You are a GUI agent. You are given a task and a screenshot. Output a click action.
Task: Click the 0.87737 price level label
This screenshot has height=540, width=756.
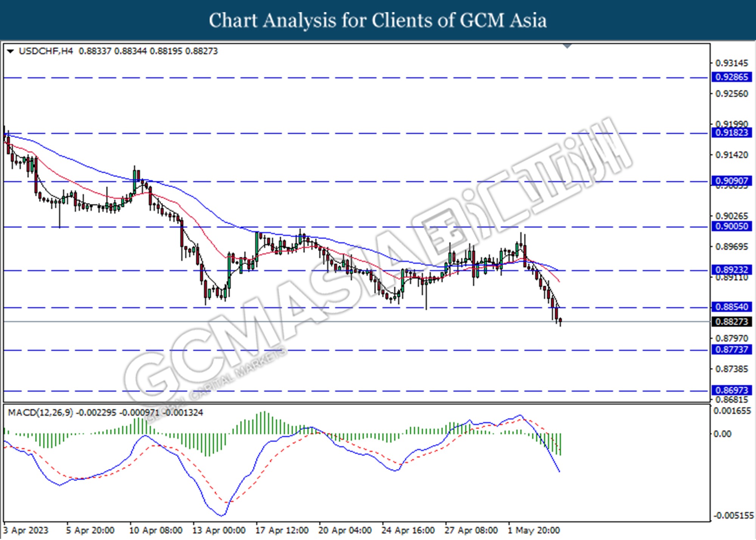pos(732,350)
